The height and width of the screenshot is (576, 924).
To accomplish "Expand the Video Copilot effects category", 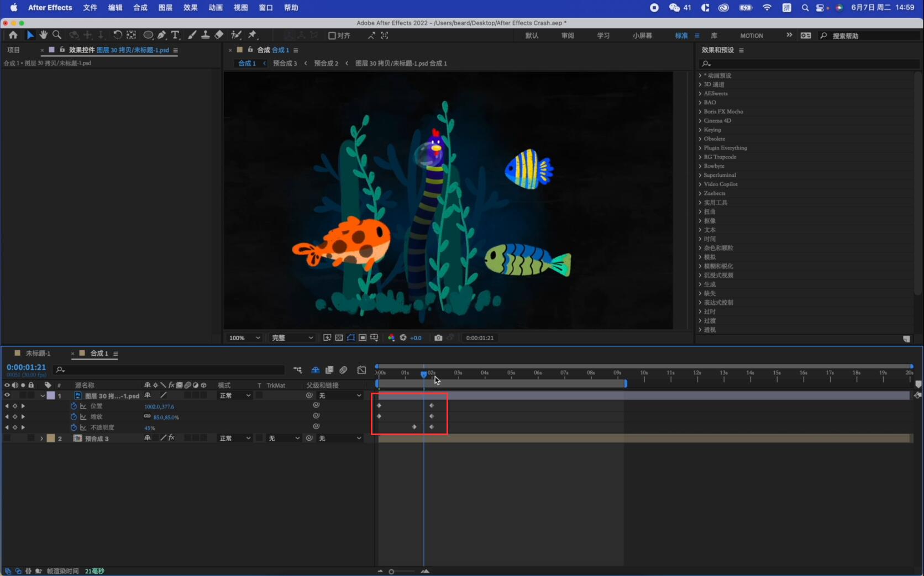I will [x=700, y=184].
